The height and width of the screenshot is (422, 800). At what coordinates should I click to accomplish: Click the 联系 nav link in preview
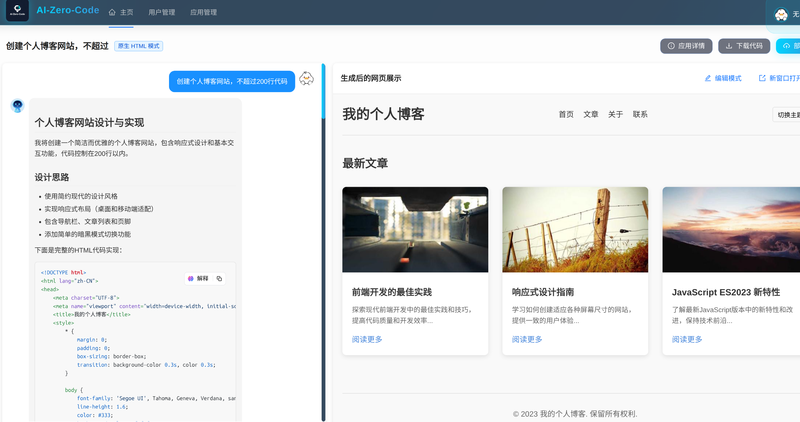tap(640, 114)
